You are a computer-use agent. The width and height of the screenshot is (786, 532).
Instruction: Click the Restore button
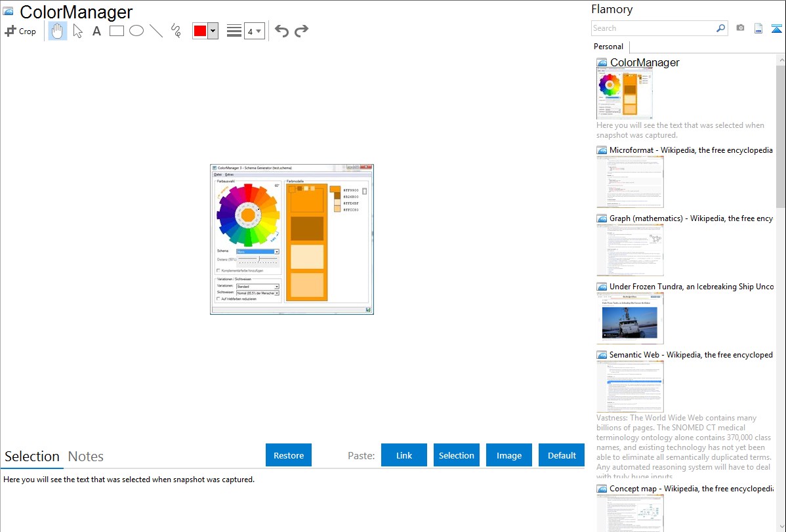tap(289, 455)
